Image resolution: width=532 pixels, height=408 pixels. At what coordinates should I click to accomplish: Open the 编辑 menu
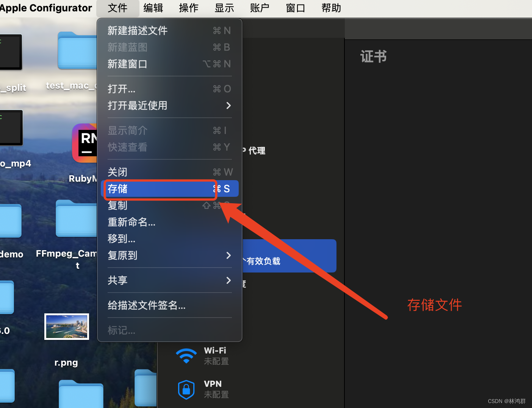point(153,8)
